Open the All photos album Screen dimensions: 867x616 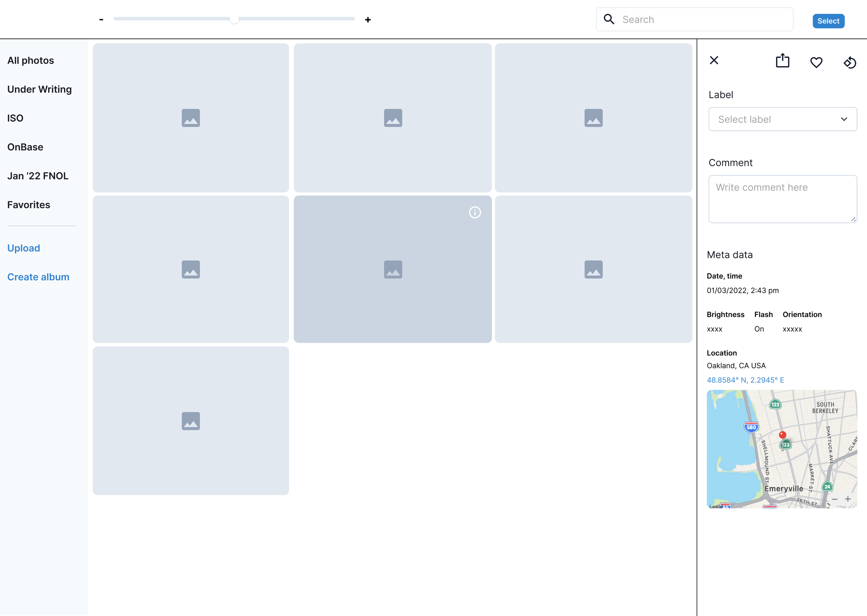(x=31, y=61)
